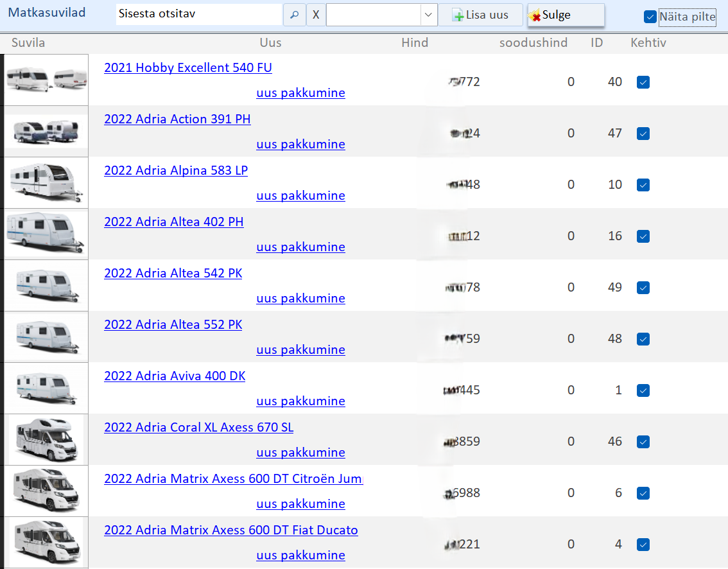Focus the Sisesta otsitav search field
This screenshot has width=728, height=569.
tap(199, 14)
